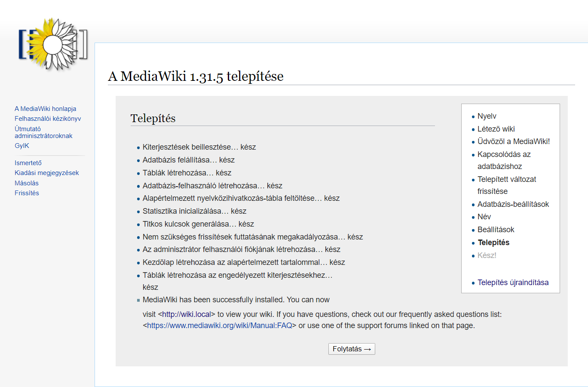The image size is (588, 387).
Task: Go to Adatbázis-beállítások step
Action: [x=513, y=204]
